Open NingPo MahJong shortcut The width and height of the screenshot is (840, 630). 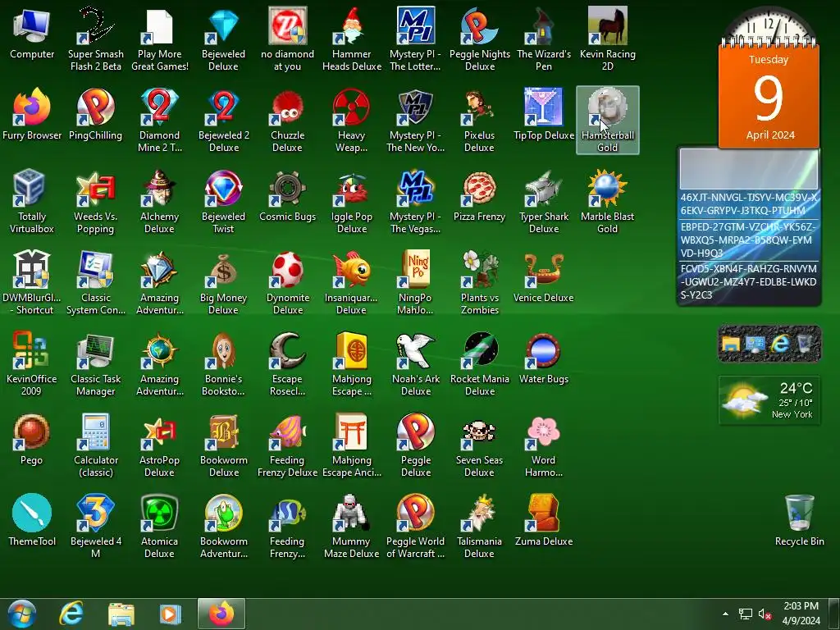tap(415, 282)
